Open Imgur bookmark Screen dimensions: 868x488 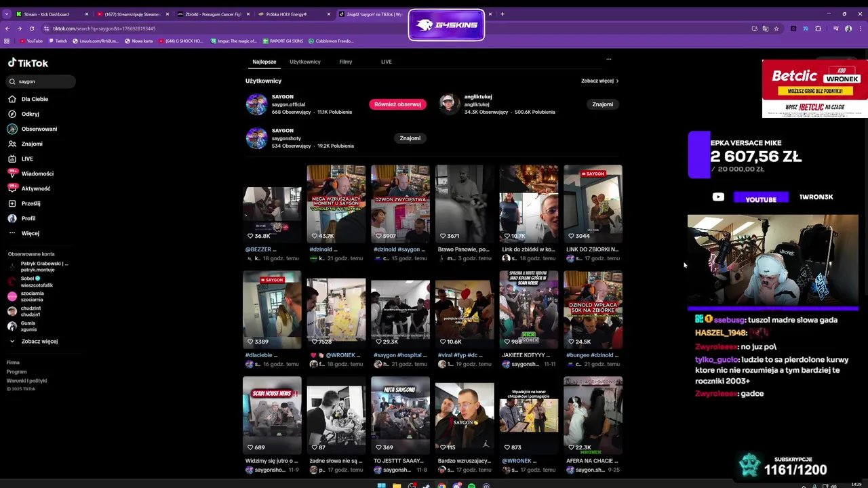coord(233,41)
